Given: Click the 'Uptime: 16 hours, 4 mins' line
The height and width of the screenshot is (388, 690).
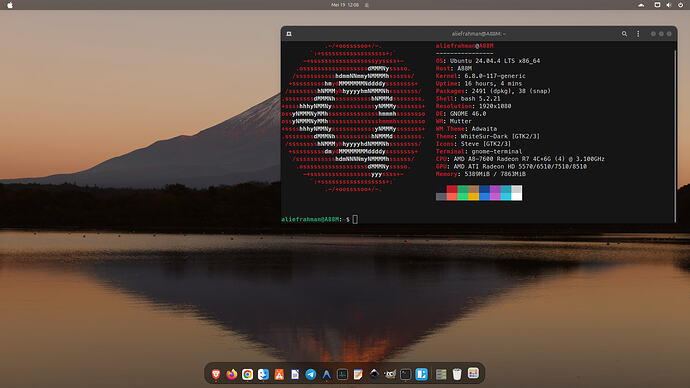Looking at the screenshot, I should [x=479, y=84].
